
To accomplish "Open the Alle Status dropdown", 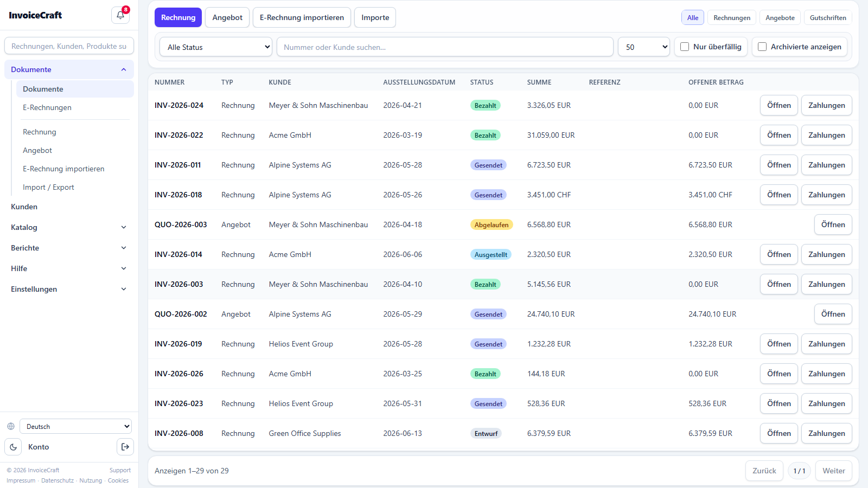I will pos(216,47).
